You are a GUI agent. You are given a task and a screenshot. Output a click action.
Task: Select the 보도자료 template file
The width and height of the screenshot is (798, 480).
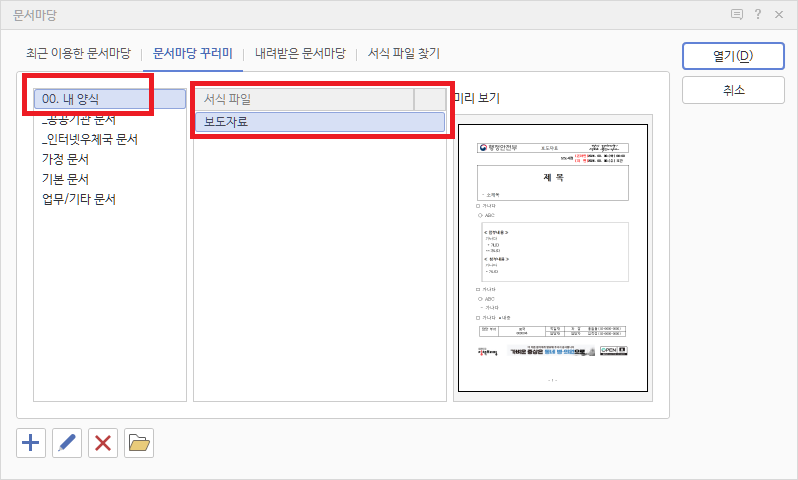point(320,122)
